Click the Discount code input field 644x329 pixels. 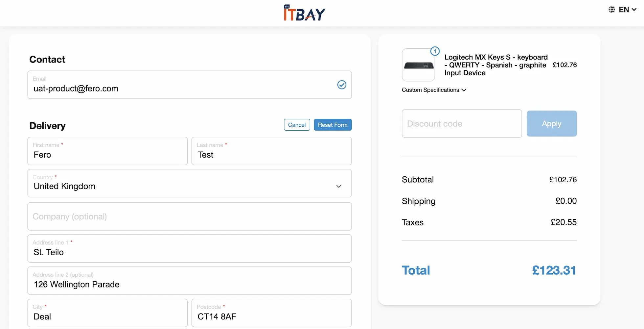(x=461, y=123)
